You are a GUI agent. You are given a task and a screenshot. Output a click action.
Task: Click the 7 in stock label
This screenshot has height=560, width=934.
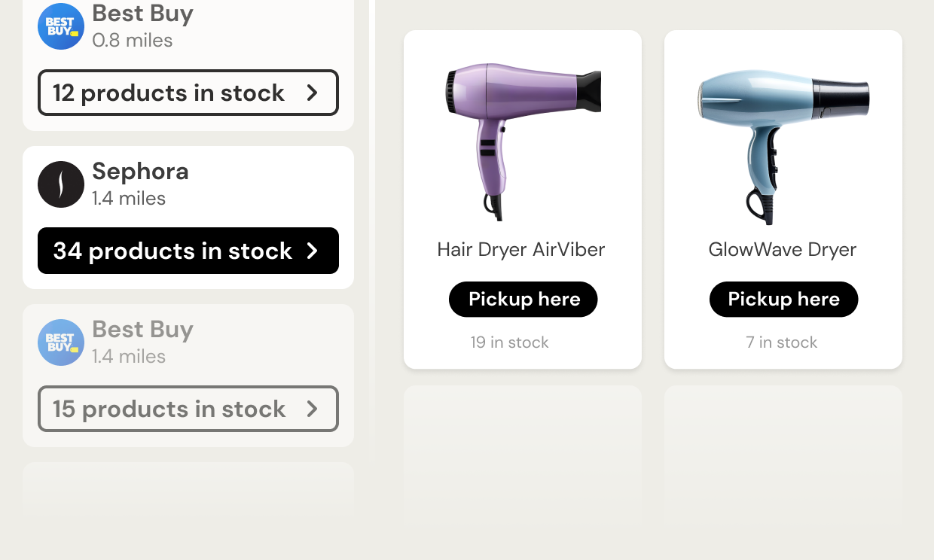[x=782, y=342]
